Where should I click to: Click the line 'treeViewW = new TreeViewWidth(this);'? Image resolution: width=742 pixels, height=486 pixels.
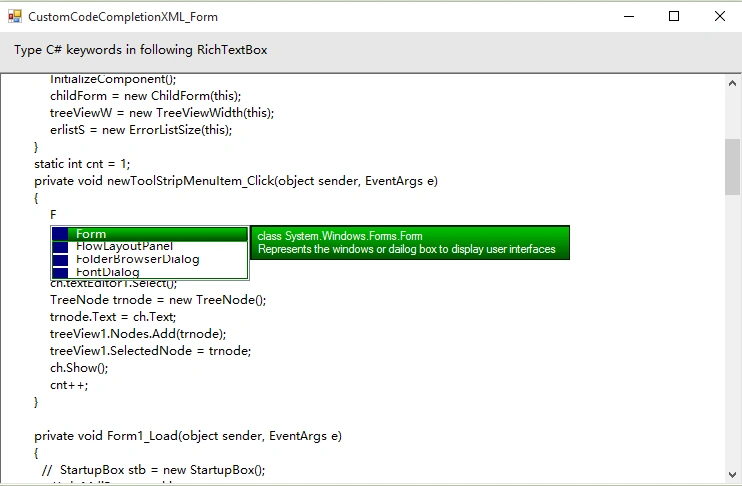pyautogui.click(x=162, y=113)
